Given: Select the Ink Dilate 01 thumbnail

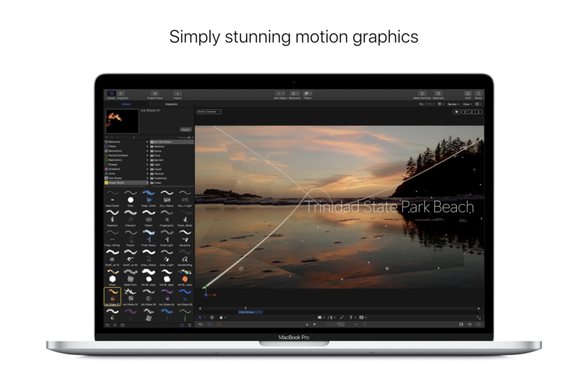Looking at the screenshot, I should [112, 296].
